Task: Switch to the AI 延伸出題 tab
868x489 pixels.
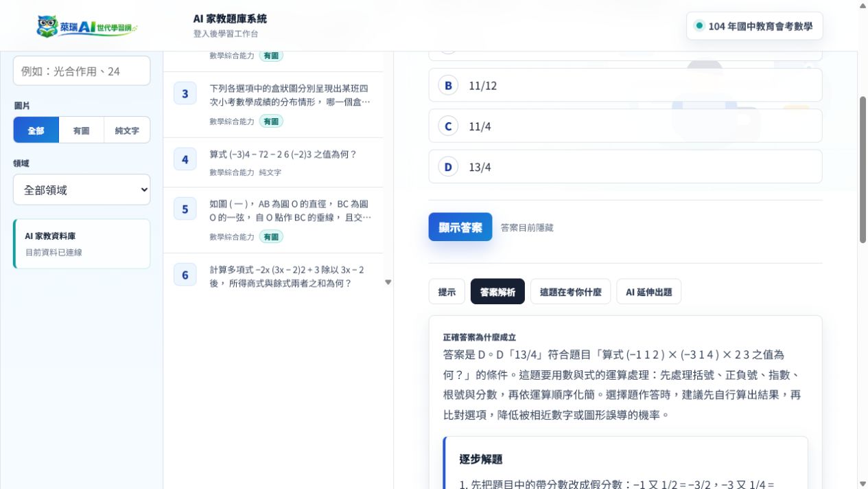Action: (648, 292)
